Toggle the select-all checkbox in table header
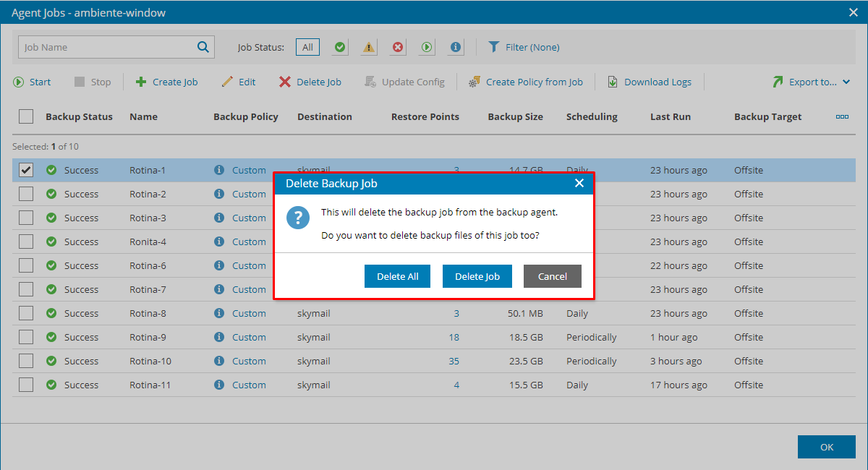This screenshot has height=470, width=868. 26,116
